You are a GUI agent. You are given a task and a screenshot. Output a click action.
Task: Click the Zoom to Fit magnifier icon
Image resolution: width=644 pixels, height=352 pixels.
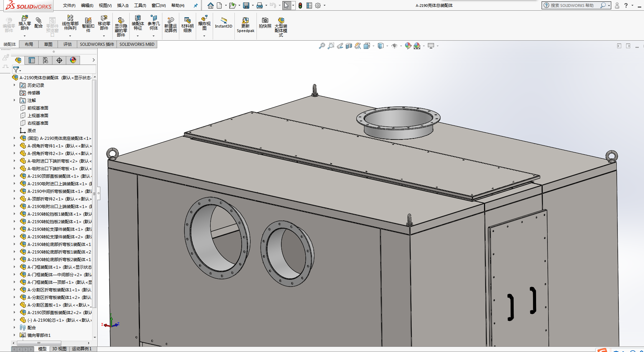[x=322, y=46]
